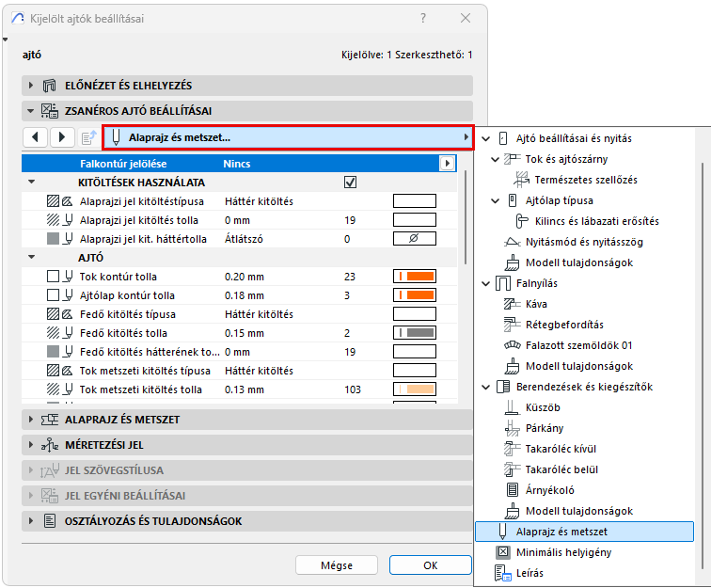Choose Tok és ajtószárny entry
This screenshot has height=588, width=711.
pos(566,159)
